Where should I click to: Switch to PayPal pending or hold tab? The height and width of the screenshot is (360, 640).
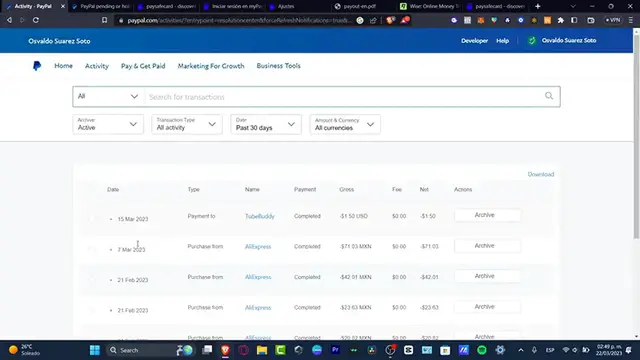(101, 6)
